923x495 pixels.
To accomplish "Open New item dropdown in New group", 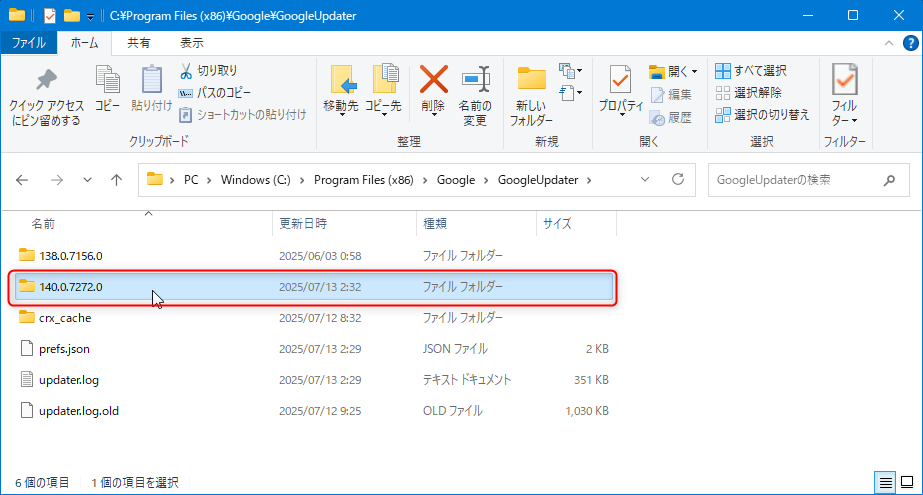I will click(570, 71).
